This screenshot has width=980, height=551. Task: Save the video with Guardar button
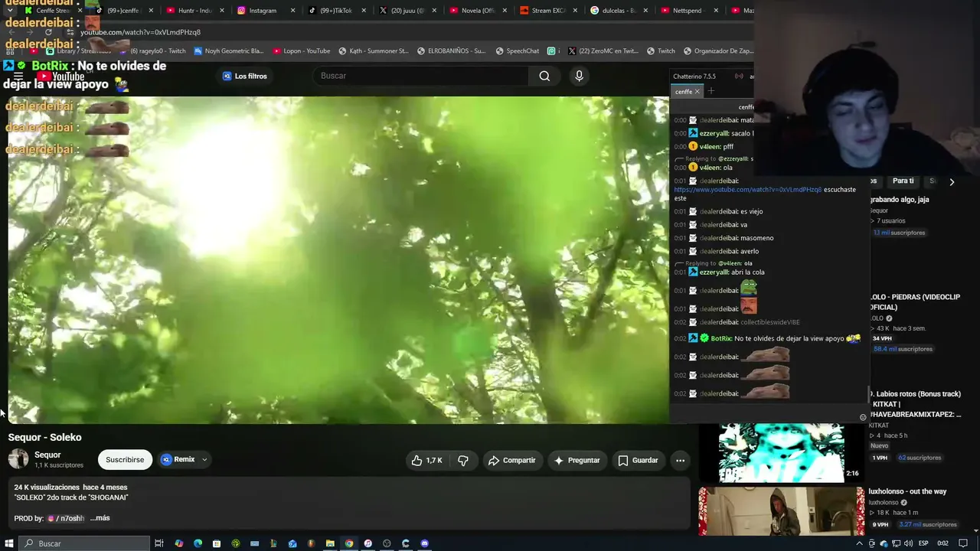(638, 460)
